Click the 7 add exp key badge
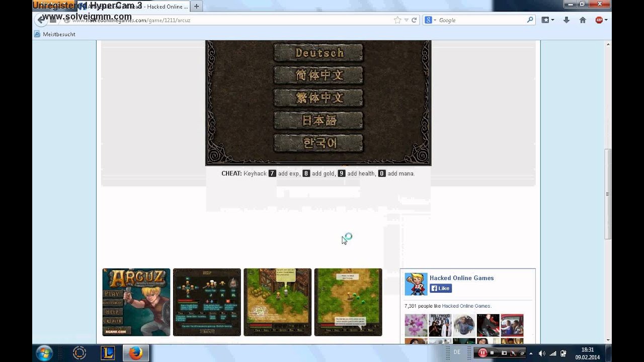The height and width of the screenshot is (362, 644). 272,173
